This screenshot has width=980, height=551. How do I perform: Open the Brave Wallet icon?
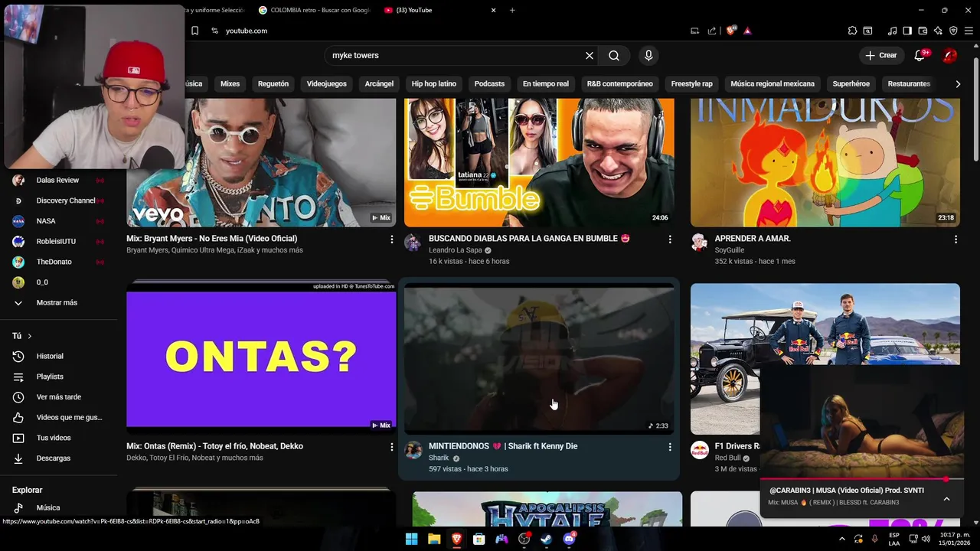tap(923, 31)
